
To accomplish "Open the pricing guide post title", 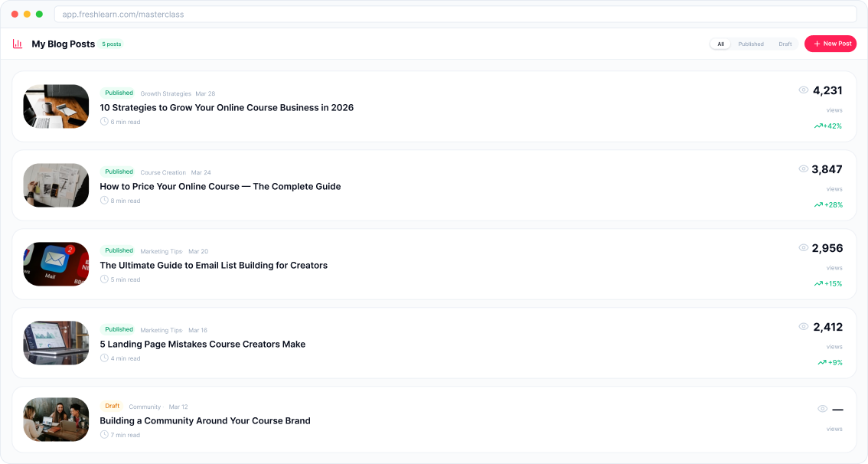I will pyautogui.click(x=220, y=186).
